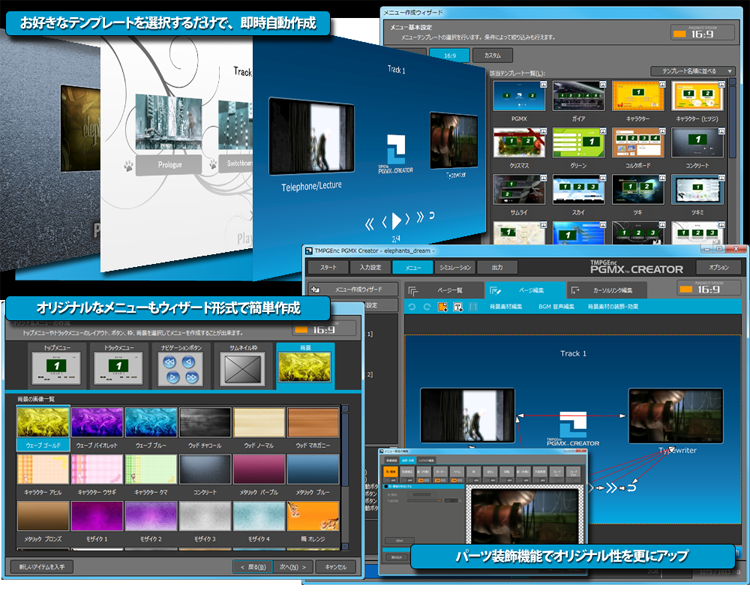
Task: Click < 戻る(B) back button
Action: pos(253,567)
